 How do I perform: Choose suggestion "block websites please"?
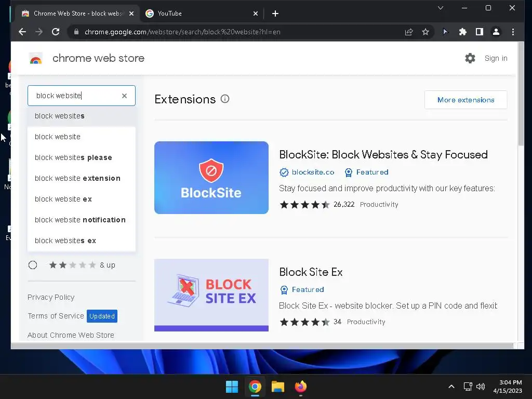82,157
